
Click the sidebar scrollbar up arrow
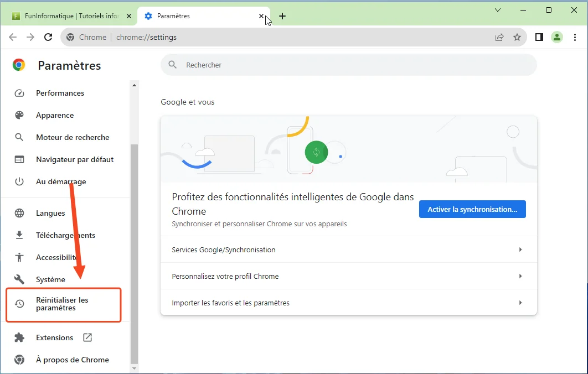pyautogui.click(x=134, y=85)
